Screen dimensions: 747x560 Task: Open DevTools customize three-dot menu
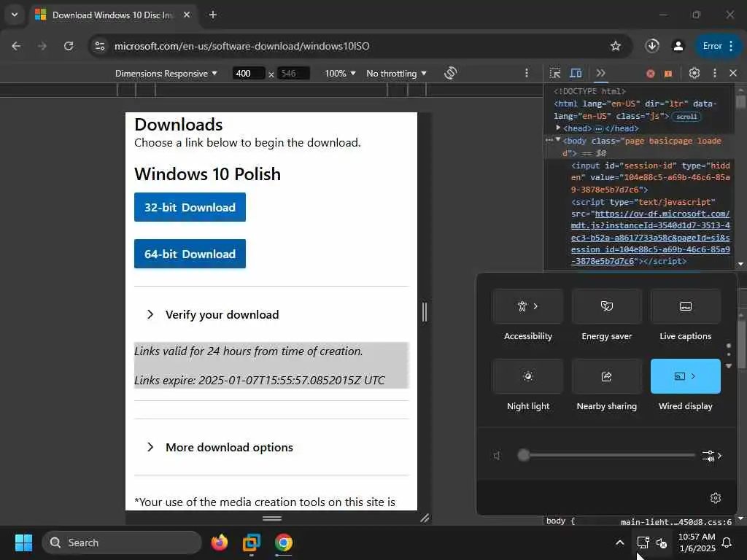715,73
